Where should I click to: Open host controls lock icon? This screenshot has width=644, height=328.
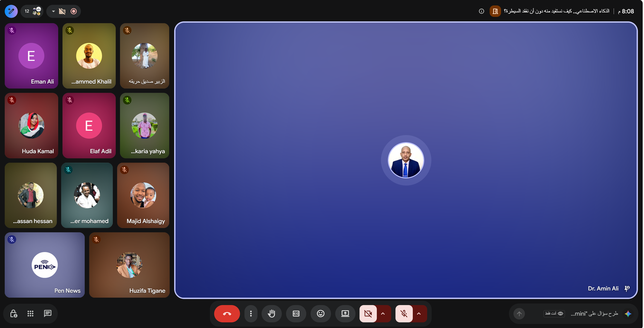14,314
